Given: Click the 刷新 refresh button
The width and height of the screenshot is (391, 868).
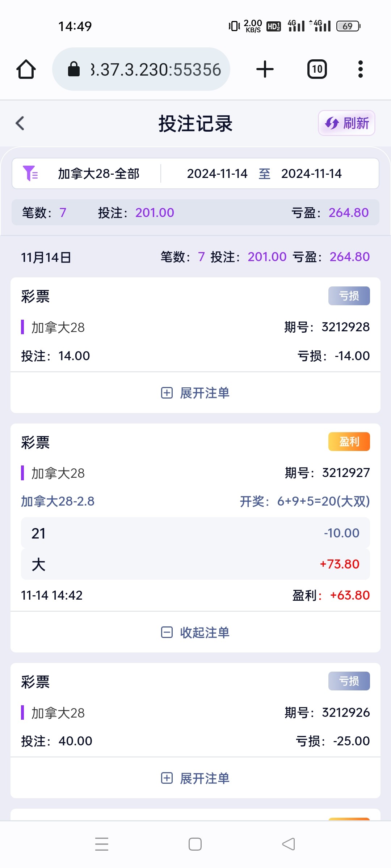Looking at the screenshot, I should [x=346, y=123].
